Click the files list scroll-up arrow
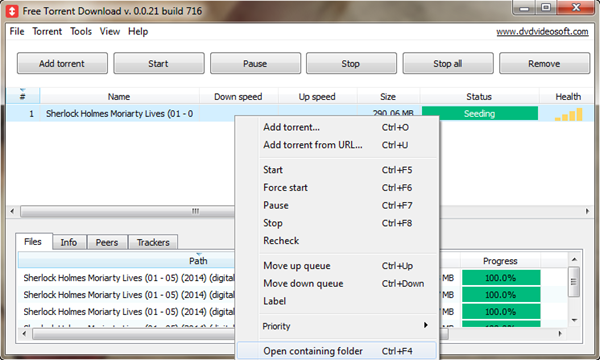 tap(574, 259)
